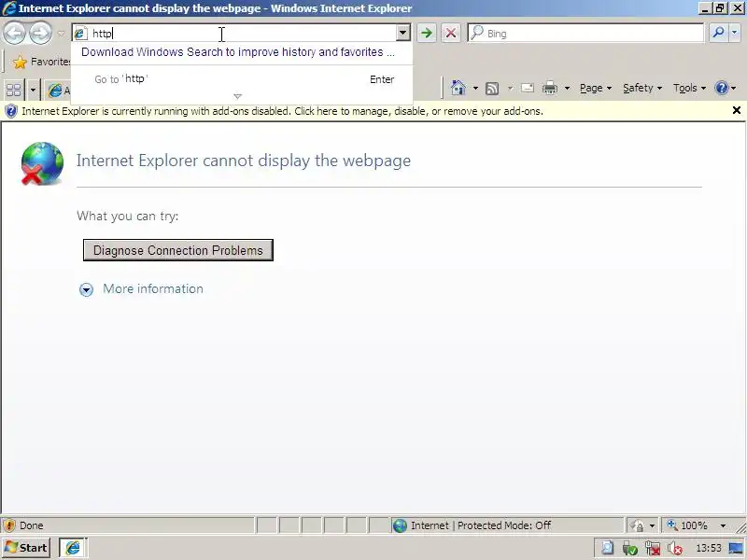This screenshot has width=747, height=560.
Task: Click the tray device with green check icon
Action: [x=629, y=549]
